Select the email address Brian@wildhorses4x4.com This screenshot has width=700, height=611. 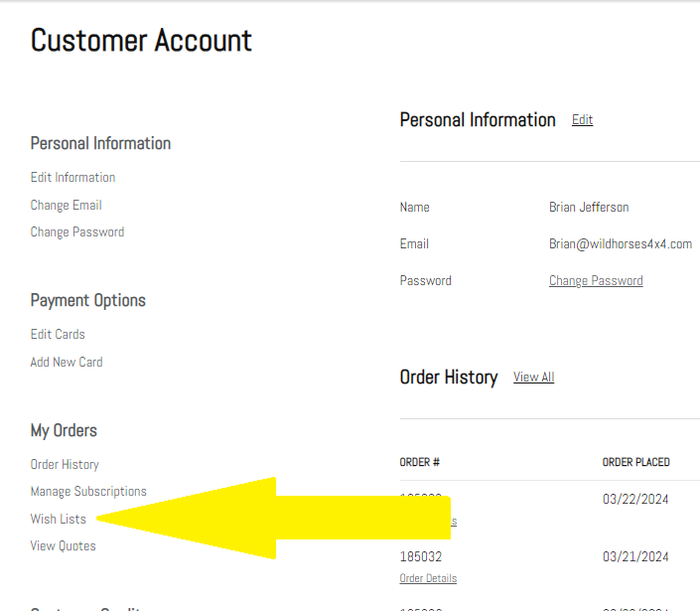point(621,243)
